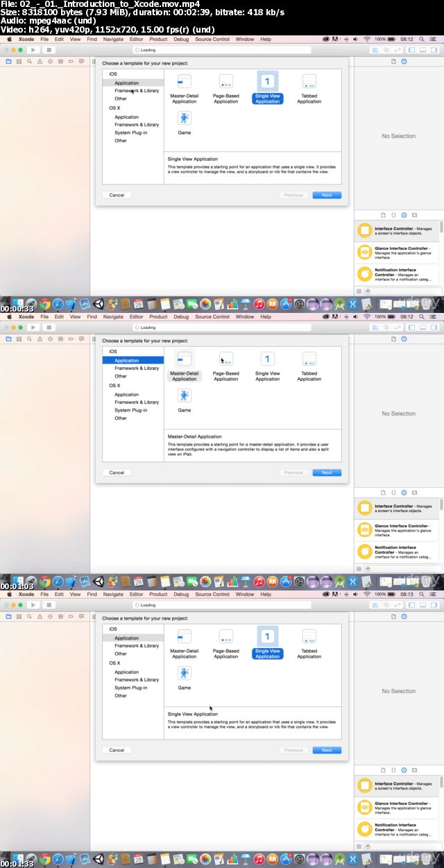This screenshot has width=444, height=868.
Task: Toggle debug area button in 00:00:33 frame toolbar
Action: pyautogui.click(x=422, y=50)
